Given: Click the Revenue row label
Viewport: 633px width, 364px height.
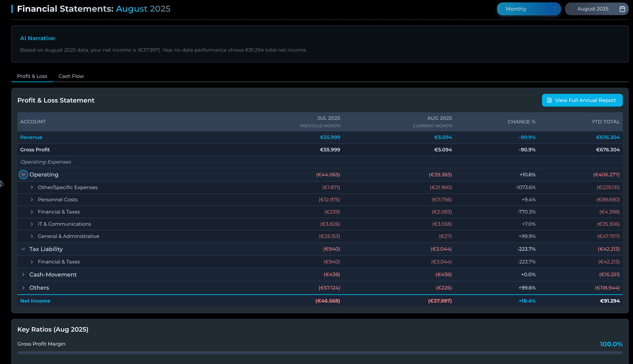Looking at the screenshot, I should coord(31,137).
